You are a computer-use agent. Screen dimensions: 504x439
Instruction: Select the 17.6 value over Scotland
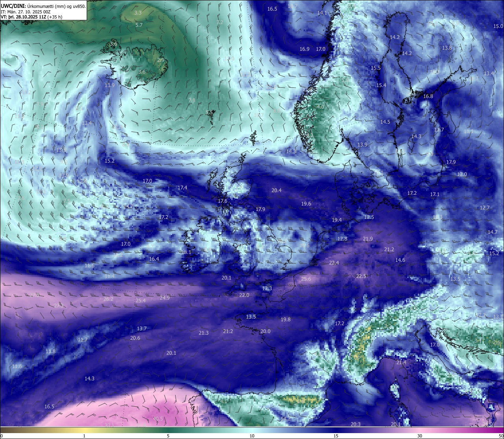pos(222,201)
